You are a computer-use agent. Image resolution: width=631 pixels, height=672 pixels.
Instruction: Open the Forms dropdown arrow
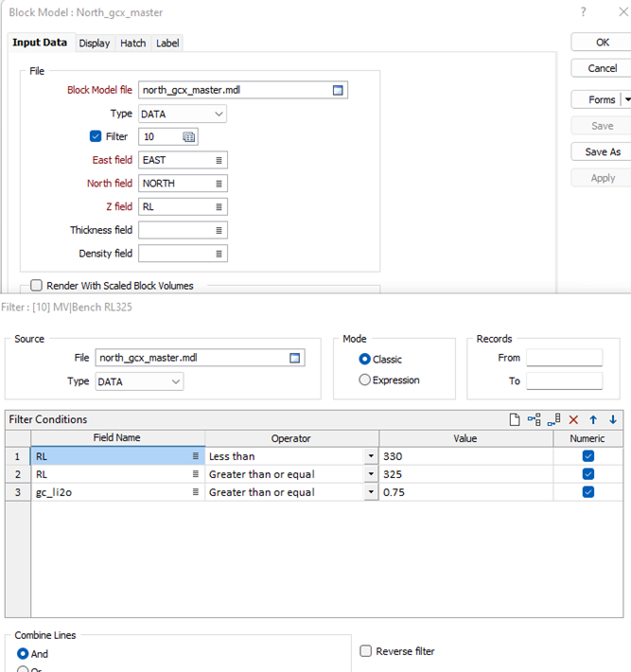coord(625,99)
